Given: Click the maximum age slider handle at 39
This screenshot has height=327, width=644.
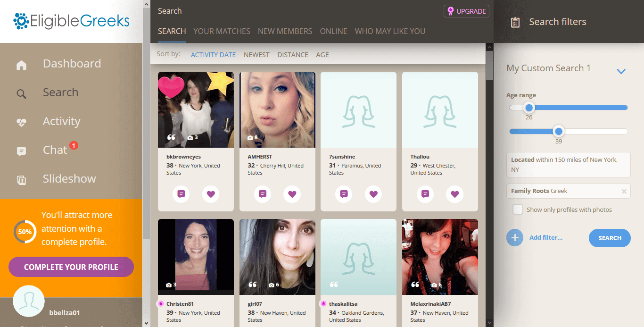Looking at the screenshot, I should click(x=559, y=131).
